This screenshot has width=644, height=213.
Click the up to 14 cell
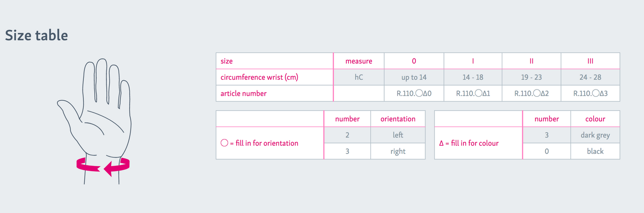coord(414,77)
